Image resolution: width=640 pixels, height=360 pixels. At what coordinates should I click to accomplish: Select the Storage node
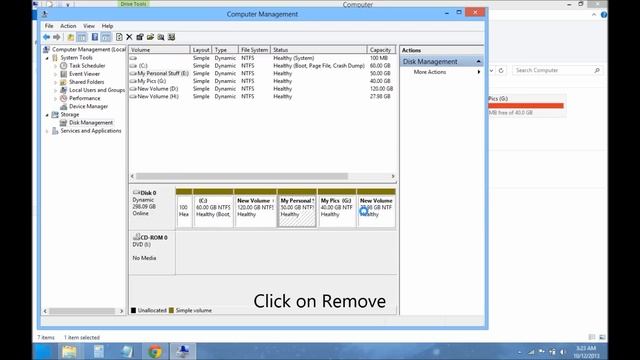point(69,115)
